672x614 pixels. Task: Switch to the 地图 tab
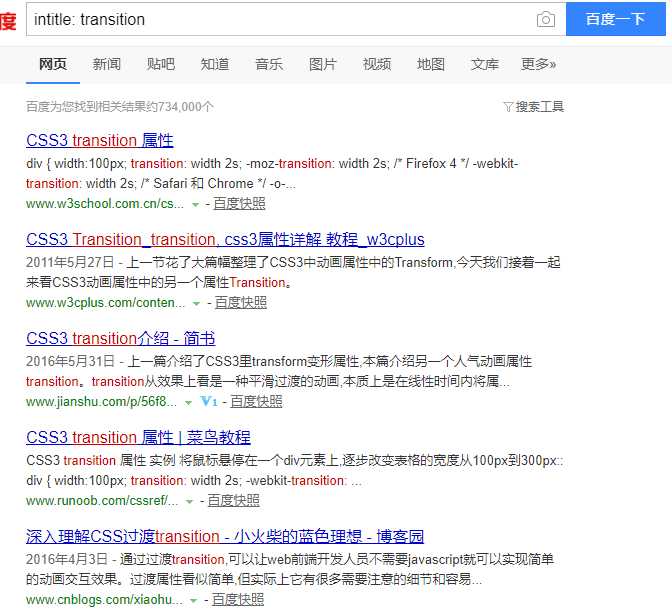point(431,64)
